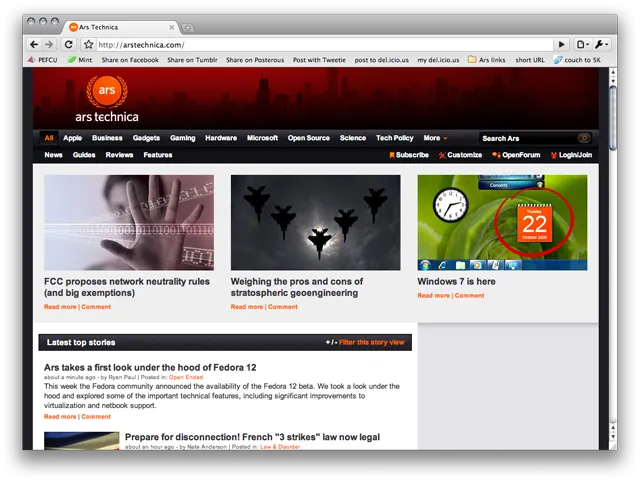Select the Ars Technica browser tab

point(120,27)
